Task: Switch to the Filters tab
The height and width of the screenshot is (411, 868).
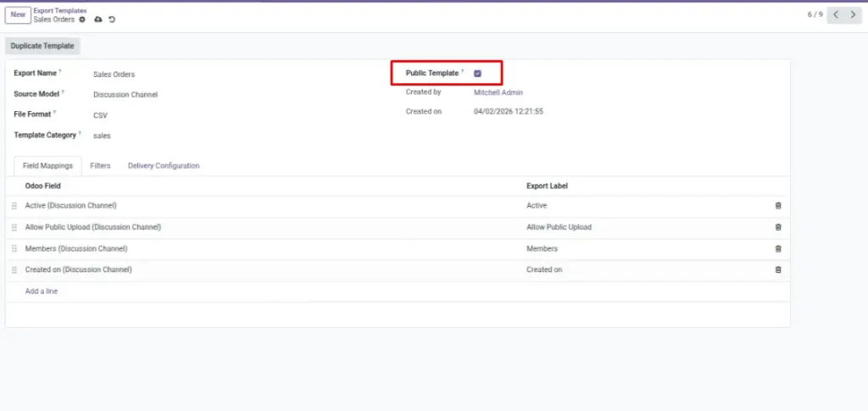Action: [x=100, y=166]
